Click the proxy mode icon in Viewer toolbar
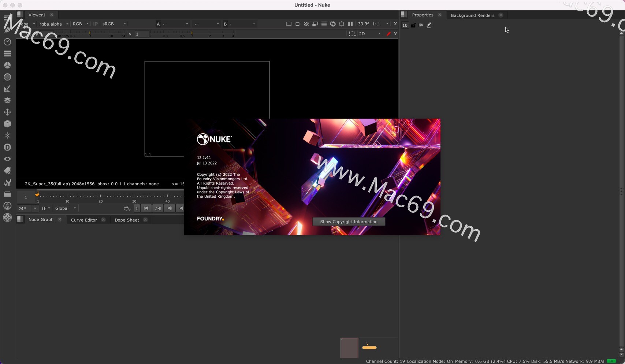Image resolution: width=625 pixels, height=364 pixels. [315, 24]
